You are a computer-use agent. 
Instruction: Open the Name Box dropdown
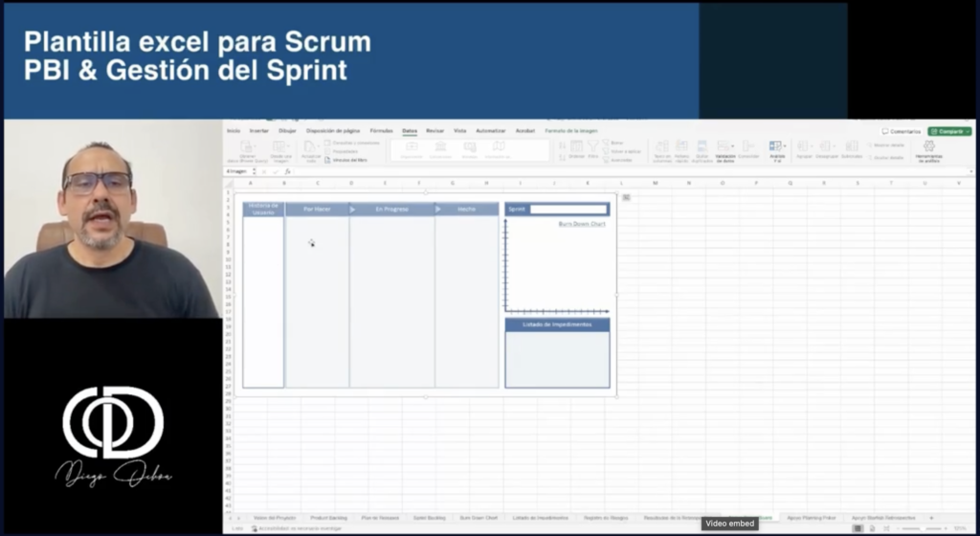point(255,171)
